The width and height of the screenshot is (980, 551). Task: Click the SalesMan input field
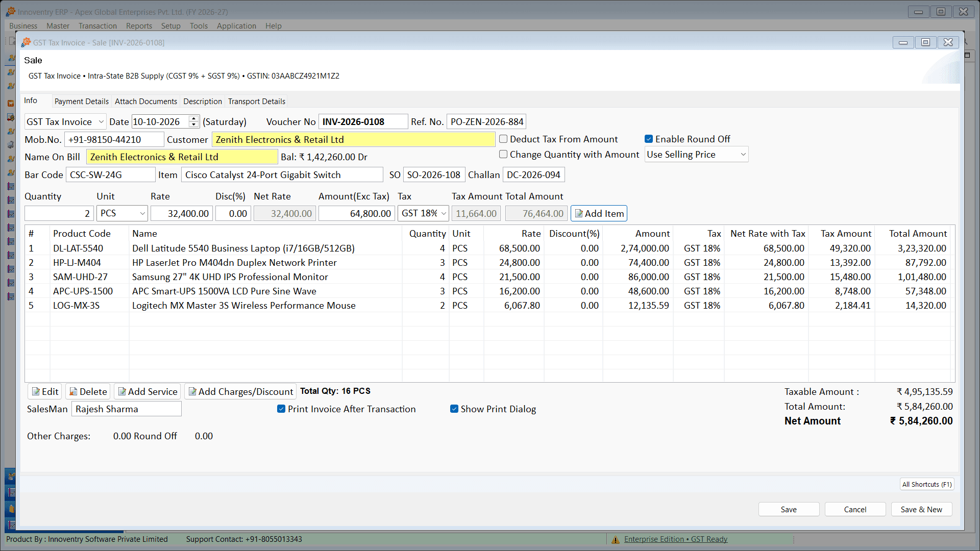tap(127, 409)
